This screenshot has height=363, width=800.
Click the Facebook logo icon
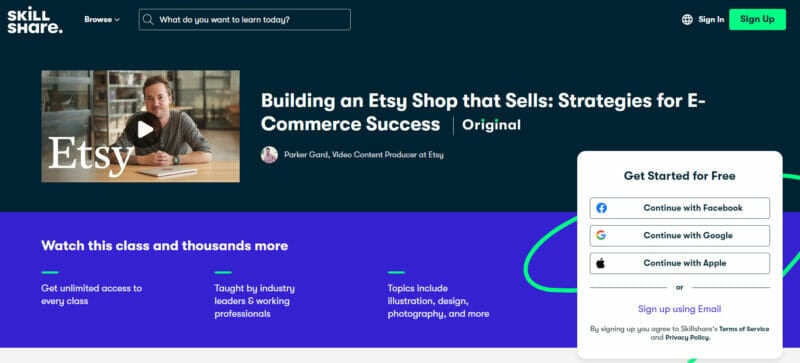click(602, 208)
